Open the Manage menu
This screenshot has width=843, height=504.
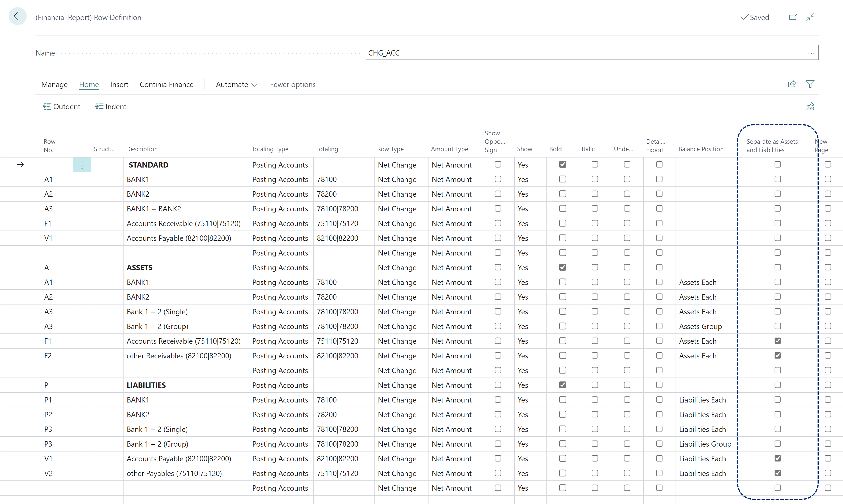pos(54,84)
